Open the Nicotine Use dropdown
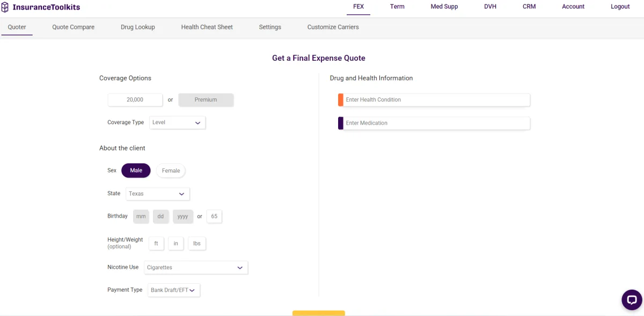Viewport: 644px width, 316px height. pos(195,267)
